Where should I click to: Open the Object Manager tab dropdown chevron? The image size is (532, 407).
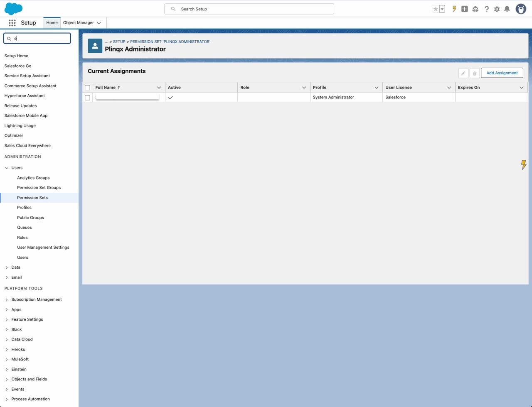tap(99, 23)
